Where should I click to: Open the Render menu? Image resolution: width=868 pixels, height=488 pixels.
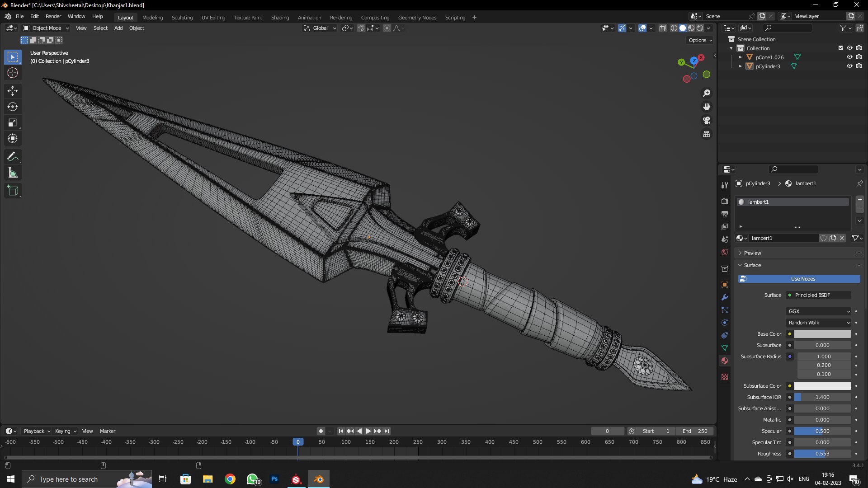pyautogui.click(x=53, y=16)
